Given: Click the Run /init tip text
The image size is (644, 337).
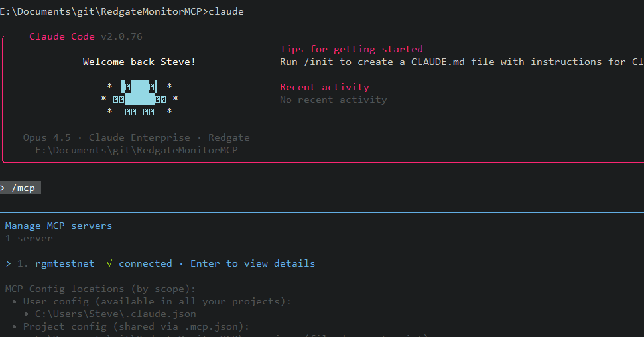Looking at the screenshot, I should point(462,62).
